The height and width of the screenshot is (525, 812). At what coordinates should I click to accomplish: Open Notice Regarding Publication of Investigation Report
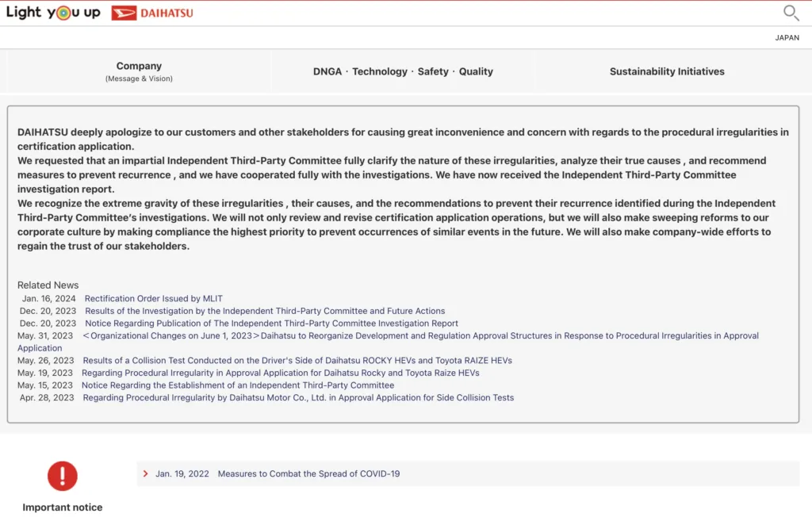[271, 324]
